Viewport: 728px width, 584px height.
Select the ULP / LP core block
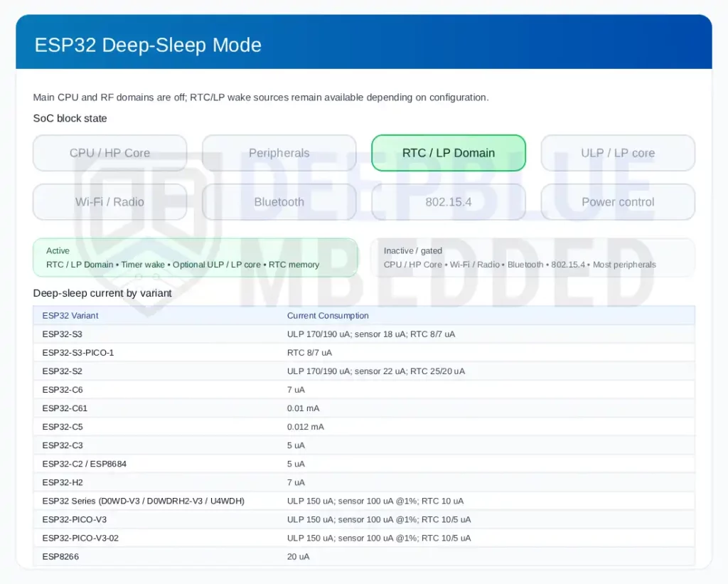[618, 153]
